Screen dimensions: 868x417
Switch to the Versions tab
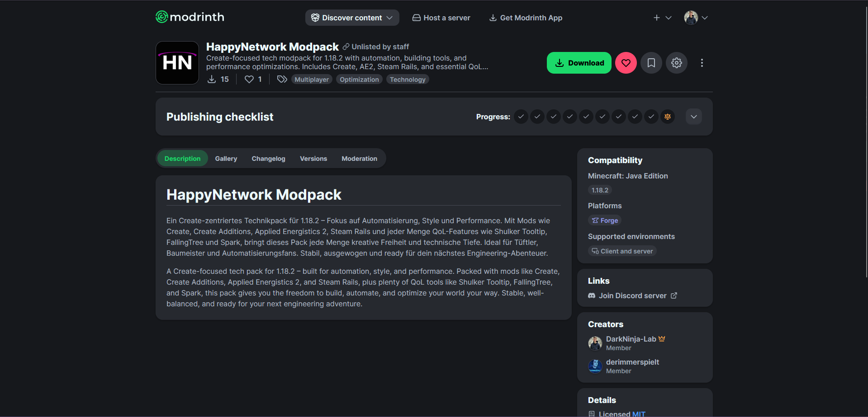coord(313,159)
